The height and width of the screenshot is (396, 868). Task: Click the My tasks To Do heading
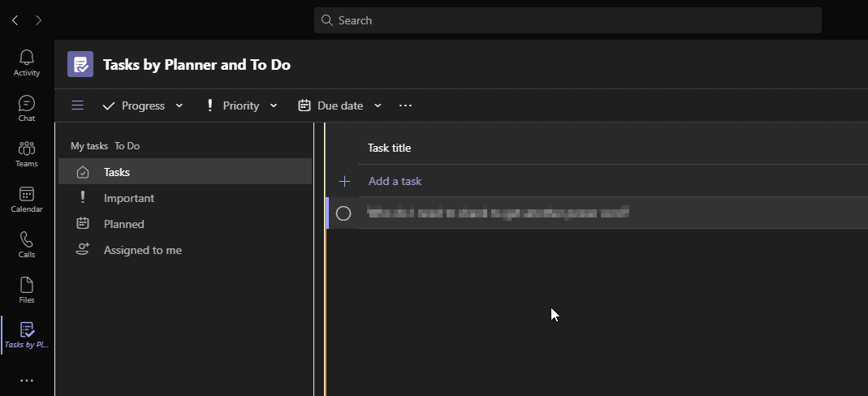[106, 146]
